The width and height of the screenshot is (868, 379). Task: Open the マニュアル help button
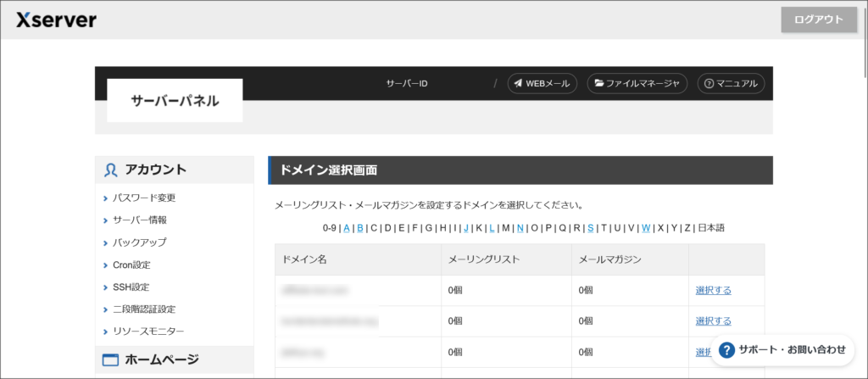[732, 83]
